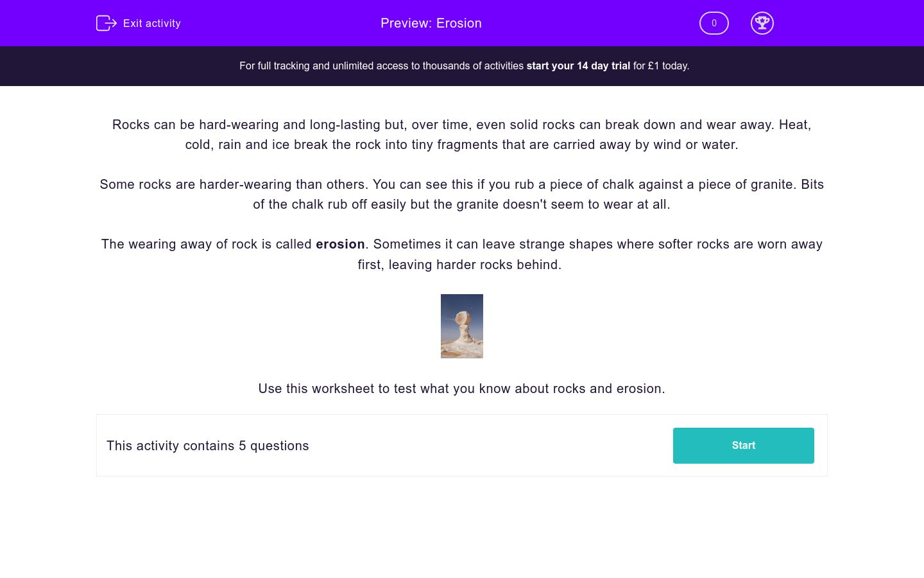Select the Preview: Erosion header title
The image size is (924, 578).
pyautogui.click(x=431, y=23)
